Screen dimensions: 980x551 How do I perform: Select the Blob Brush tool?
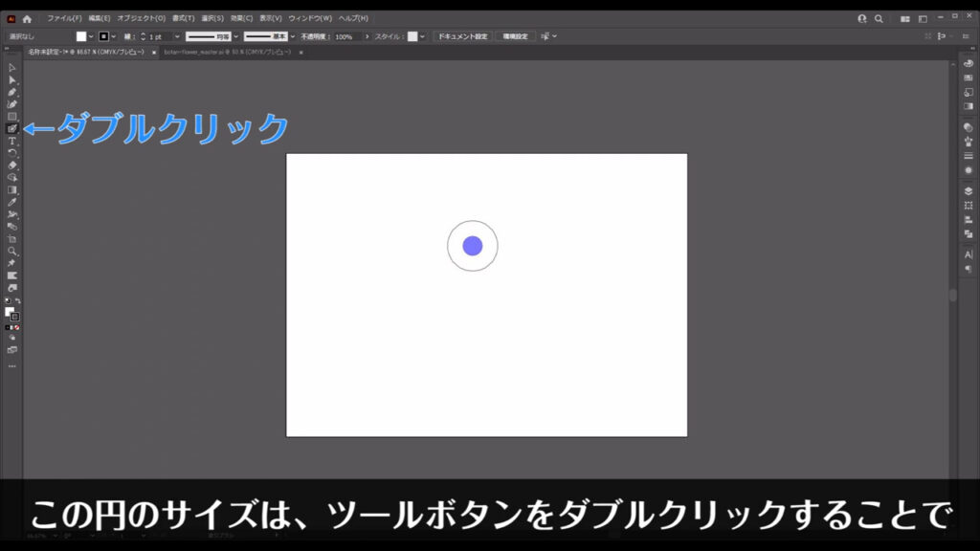(11, 129)
